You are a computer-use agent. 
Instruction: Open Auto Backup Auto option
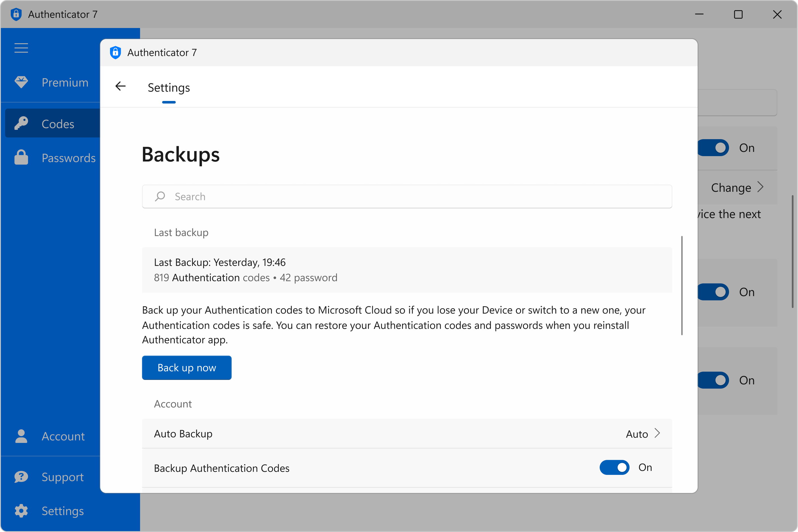click(x=637, y=434)
